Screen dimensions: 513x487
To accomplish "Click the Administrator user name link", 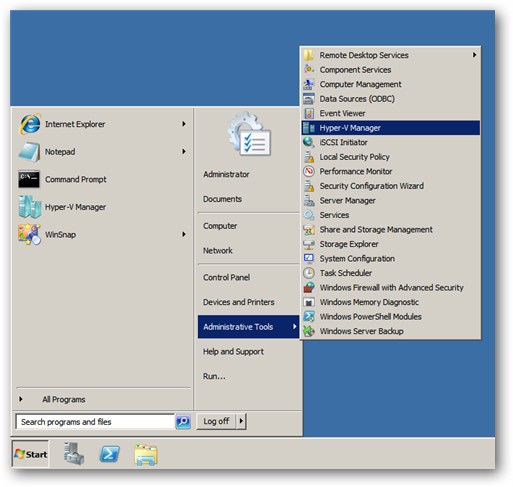I will [x=226, y=174].
